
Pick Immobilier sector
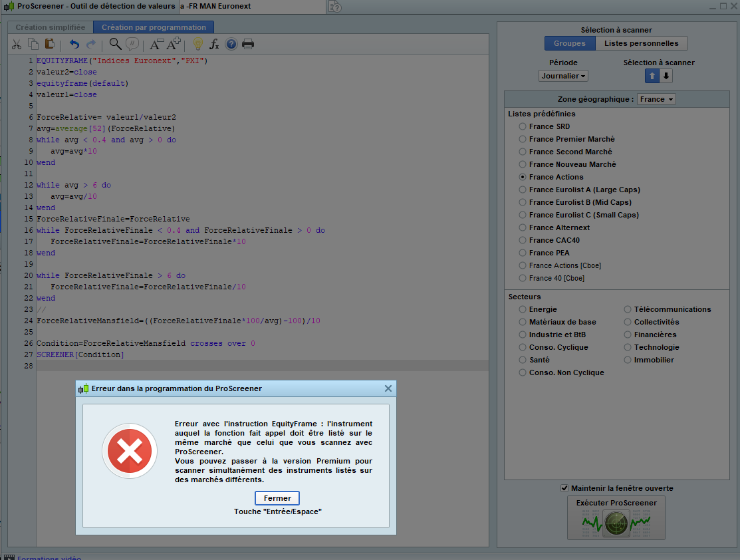point(628,360)
